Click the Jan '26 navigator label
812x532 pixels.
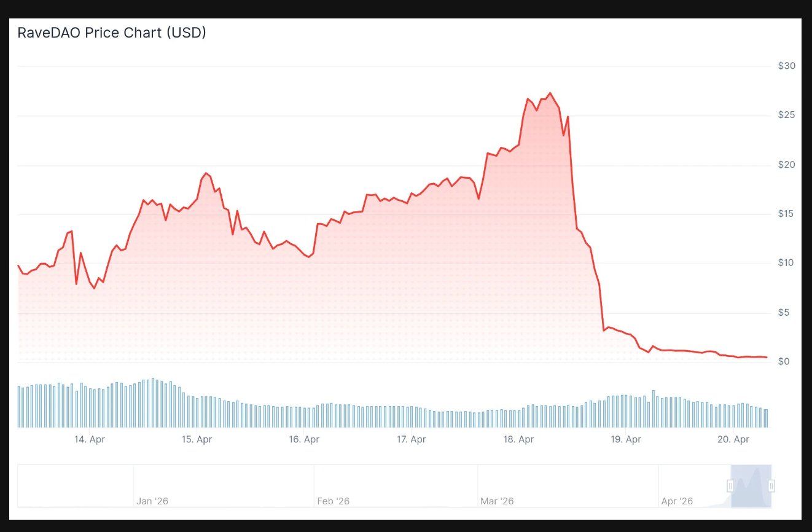coord(152,501)
